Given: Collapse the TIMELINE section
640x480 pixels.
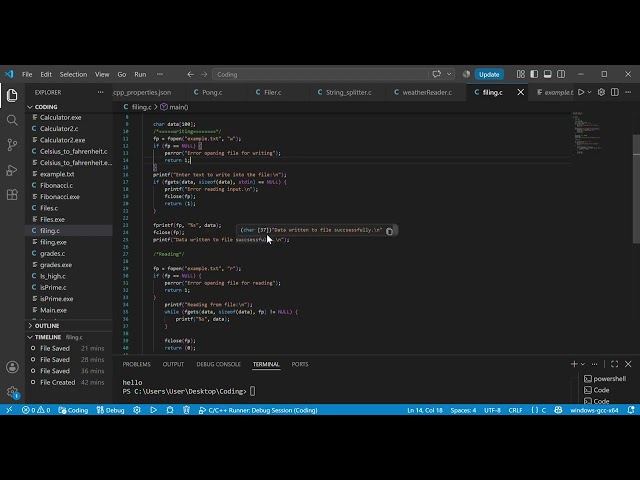Looking at the screenshot, I should tap(69, 337).
